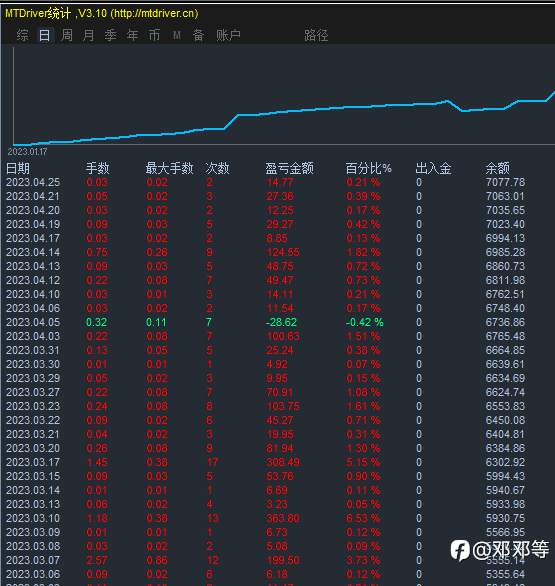Select the 2023.03.31 date cell

tap(33, 350)
